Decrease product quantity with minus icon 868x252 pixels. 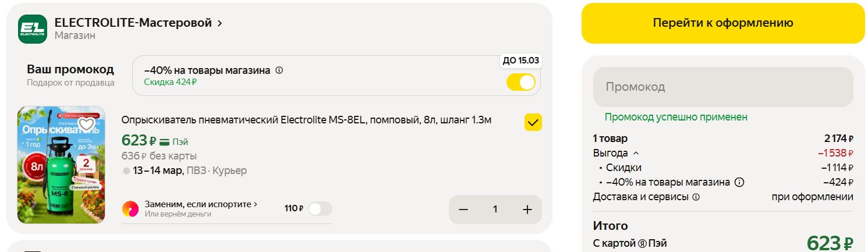(x=463, y=210)
